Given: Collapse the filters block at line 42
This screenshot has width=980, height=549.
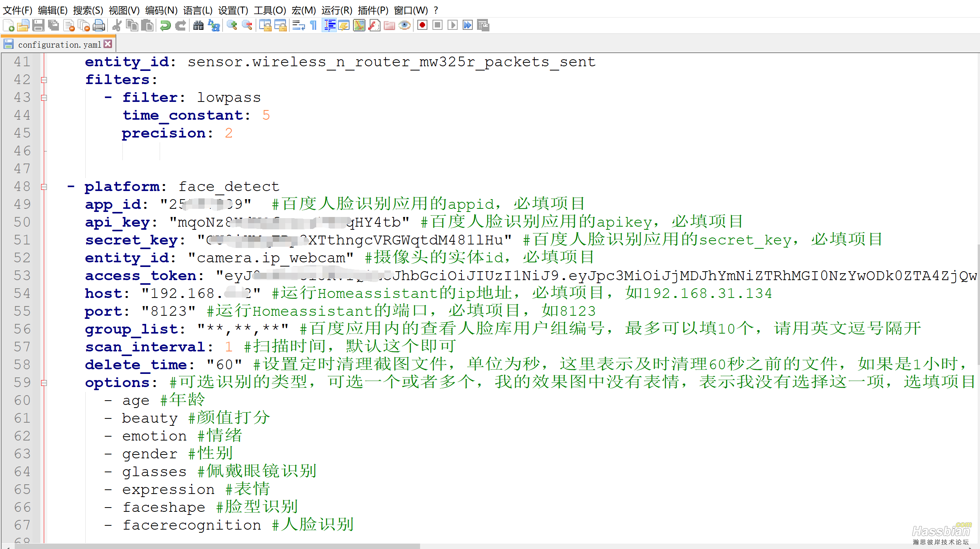Looking at the screenshot, I should (44, 80).
